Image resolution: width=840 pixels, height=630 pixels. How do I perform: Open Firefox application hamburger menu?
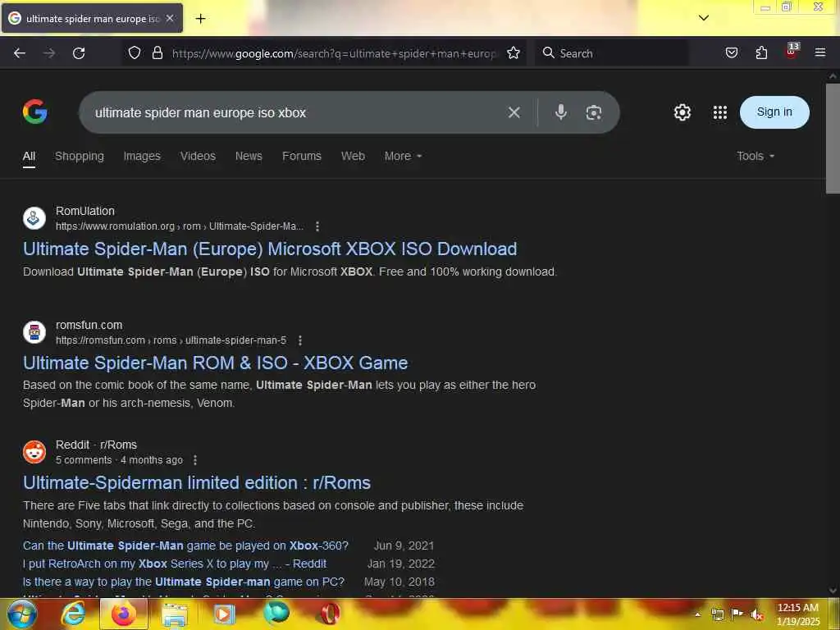point(820,53)
